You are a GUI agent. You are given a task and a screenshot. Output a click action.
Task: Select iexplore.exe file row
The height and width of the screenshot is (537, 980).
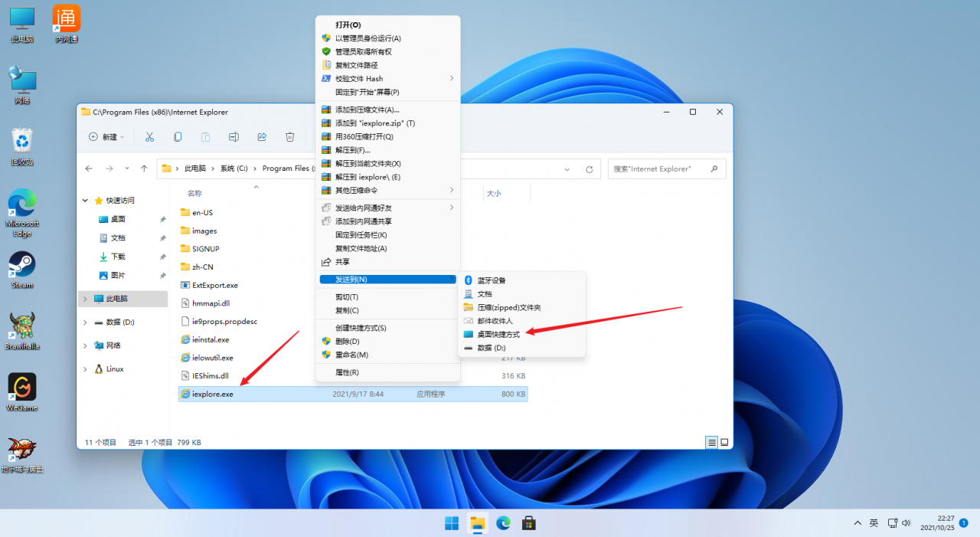coord(353,394)
